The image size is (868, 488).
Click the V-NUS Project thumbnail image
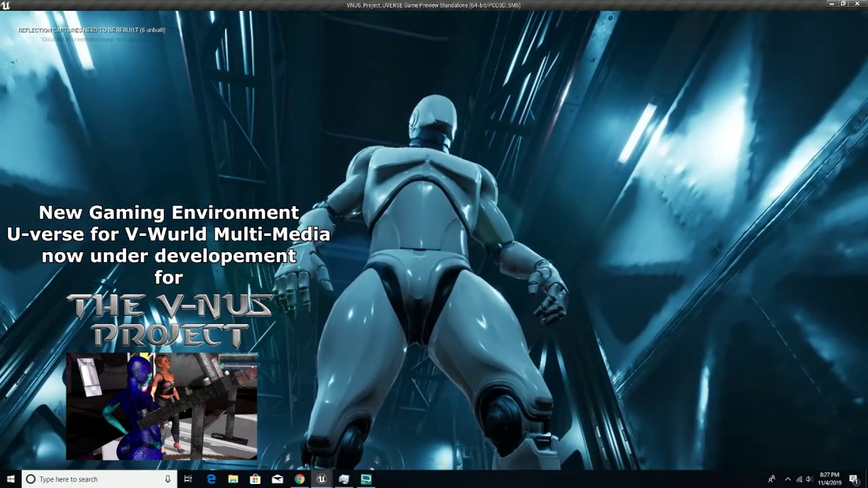point(162,406)
